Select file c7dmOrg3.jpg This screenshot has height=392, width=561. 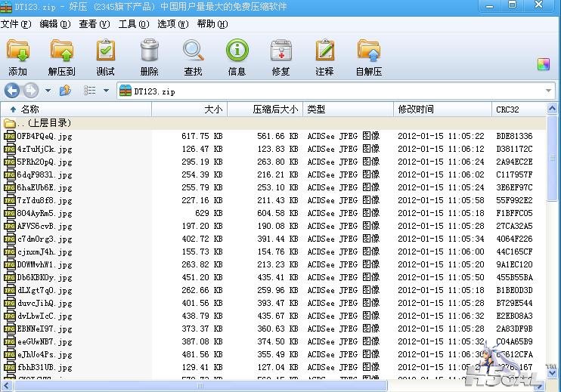pyautogui.click(x=45, y=239)
